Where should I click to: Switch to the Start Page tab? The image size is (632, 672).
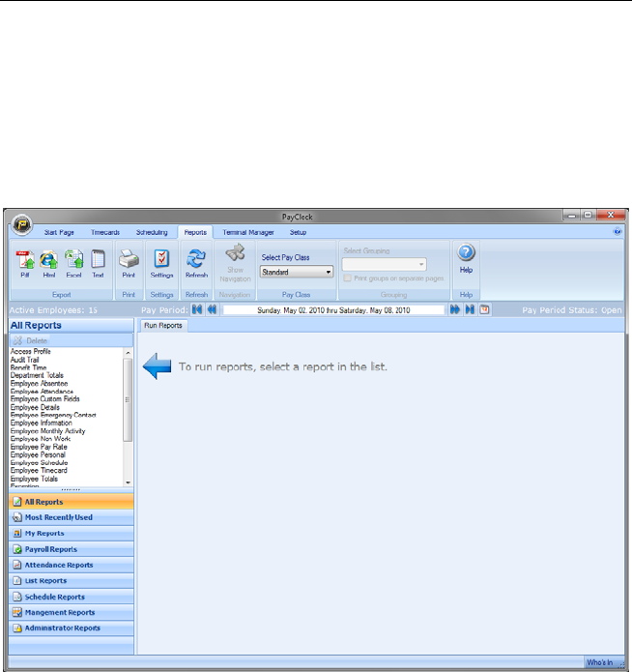point(59,232)
